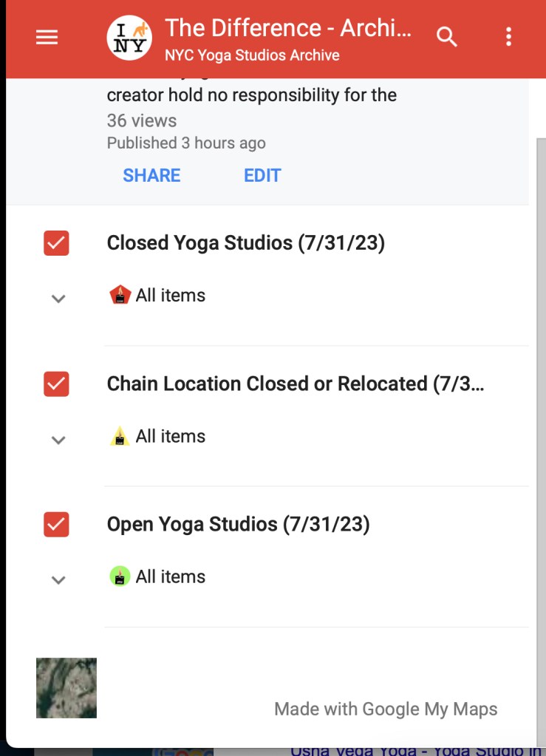
Task: Click the green circle Open Studios icon
Action: (120, 576)
